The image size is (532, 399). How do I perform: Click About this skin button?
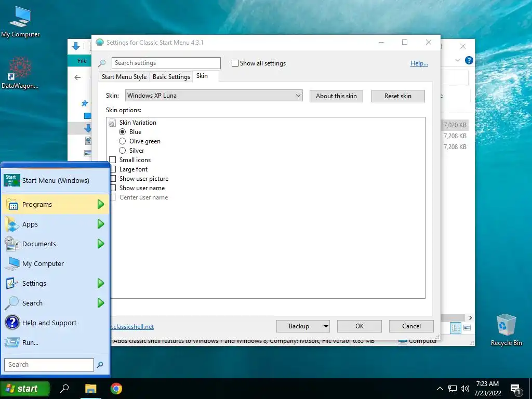(x=336, y=96)
